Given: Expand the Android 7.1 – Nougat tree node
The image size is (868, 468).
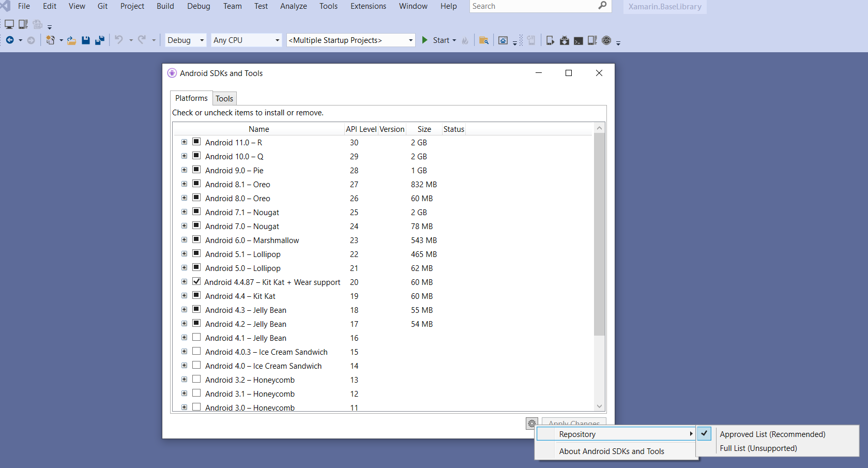Looking at the screenshot, I should pyautogui.click(x=184, y=212).
